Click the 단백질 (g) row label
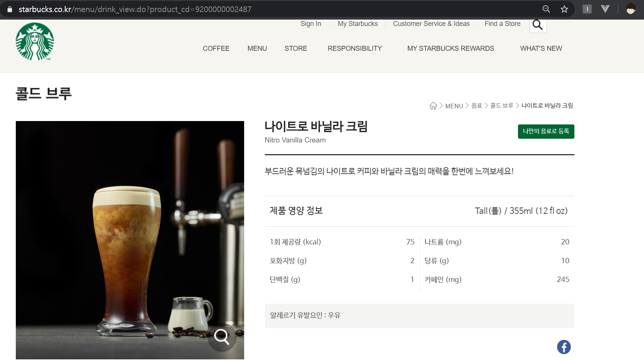Image resolution: width=644 pixels, height=362 pixels. (285, 279)
